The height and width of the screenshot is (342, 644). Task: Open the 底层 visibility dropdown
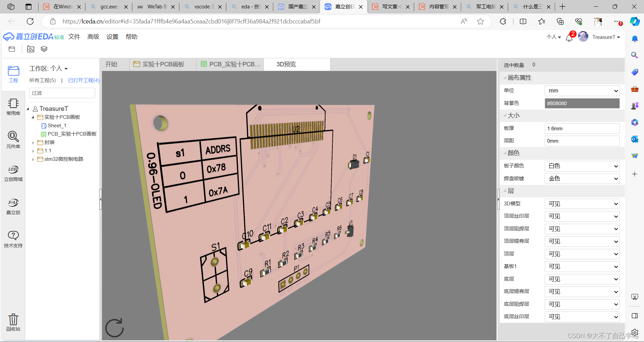click(582, 279)
